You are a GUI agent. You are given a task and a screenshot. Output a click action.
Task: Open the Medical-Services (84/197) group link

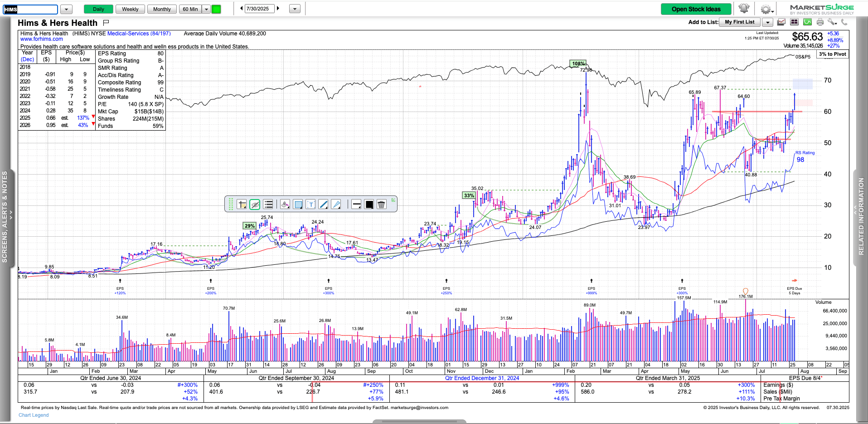click(x=139, y=34)
